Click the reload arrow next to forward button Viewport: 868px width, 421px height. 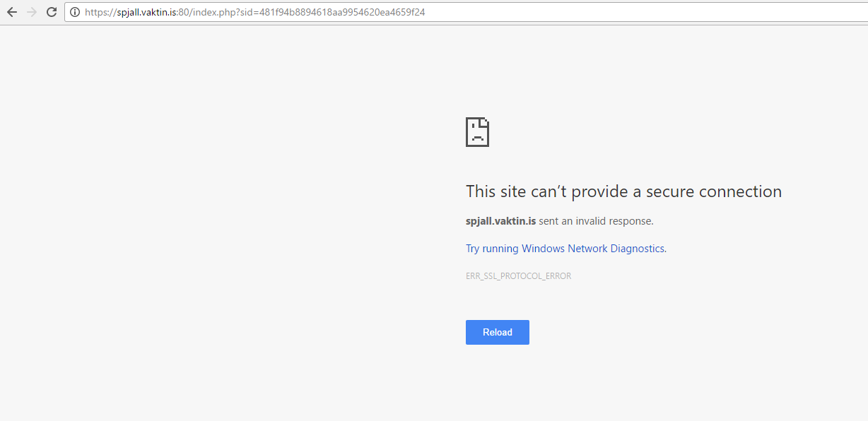click(x=50, y=12)
